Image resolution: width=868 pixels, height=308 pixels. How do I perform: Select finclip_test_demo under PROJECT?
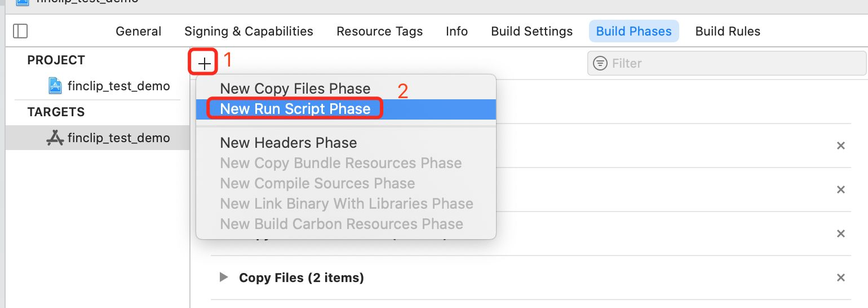click(x=118, y=86)
